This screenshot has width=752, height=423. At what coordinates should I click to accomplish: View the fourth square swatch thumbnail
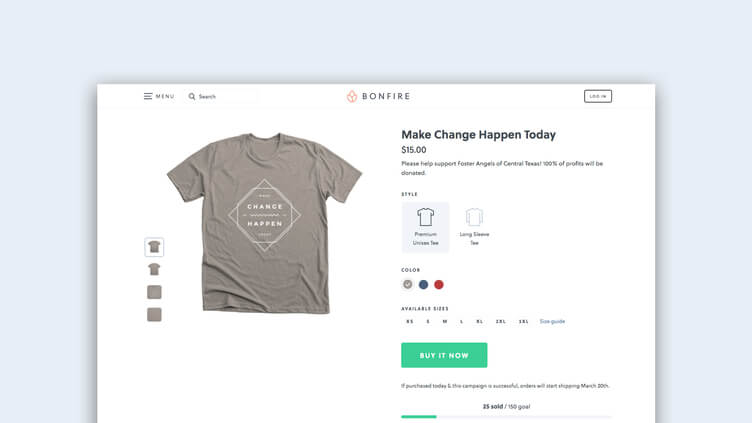tap(154, 315)
